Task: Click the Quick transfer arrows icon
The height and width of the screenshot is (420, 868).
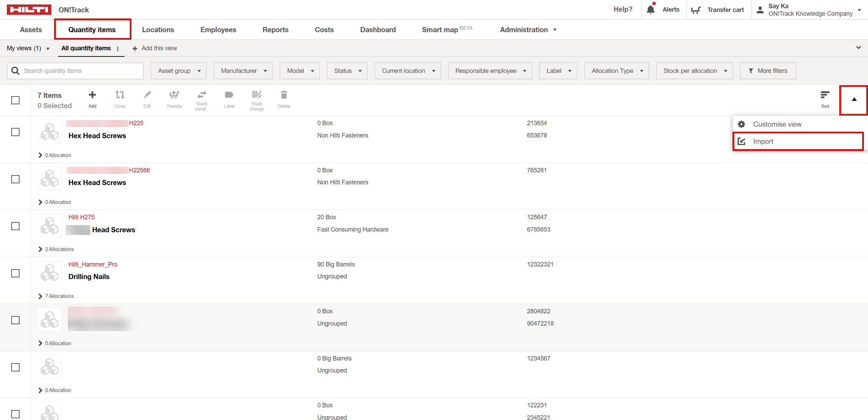Action: coord(202,95)
